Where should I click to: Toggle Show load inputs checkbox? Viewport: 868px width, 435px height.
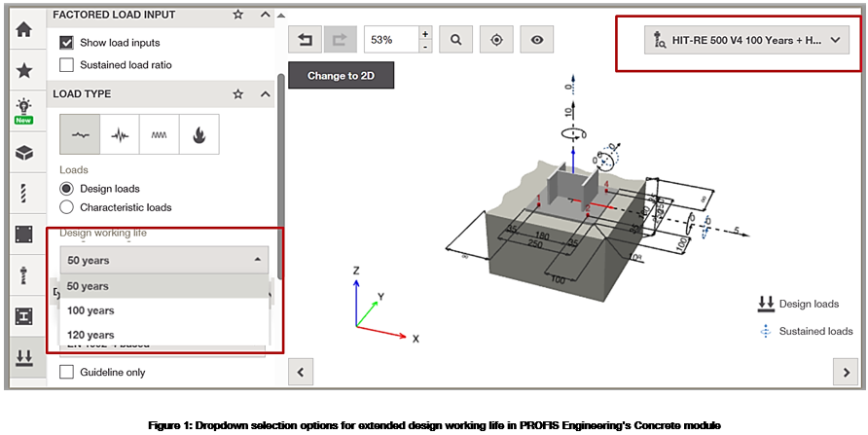point(66,43)
